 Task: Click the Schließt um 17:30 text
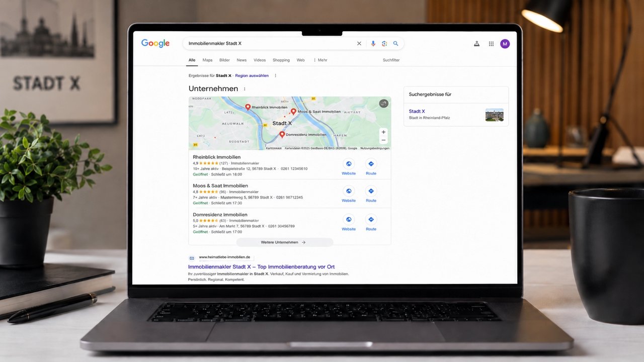pos(226,203)
